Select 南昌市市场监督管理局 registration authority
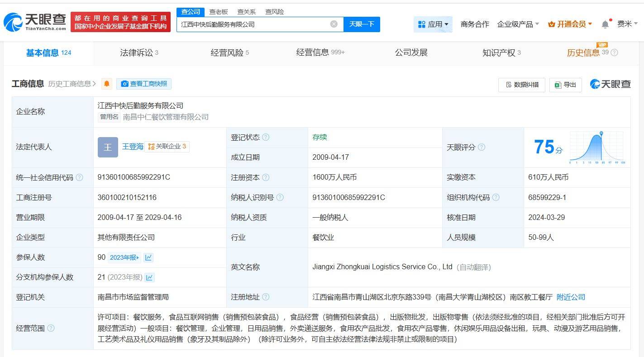The image size is (644, 357). pyautogui.click(x=133, y=297)
